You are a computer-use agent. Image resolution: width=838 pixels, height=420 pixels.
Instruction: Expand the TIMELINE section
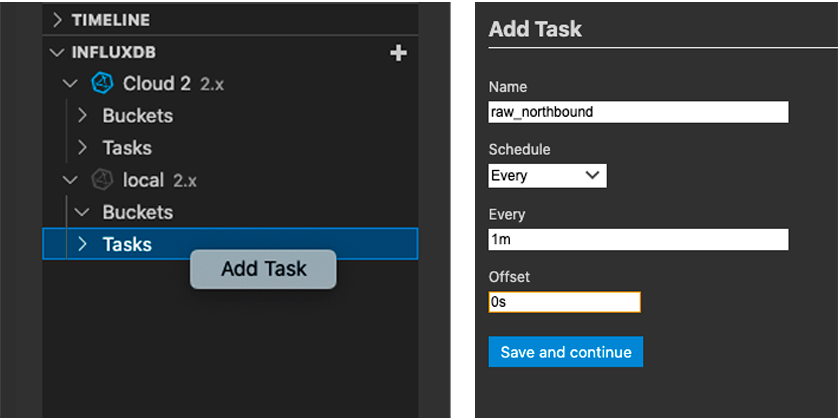tap(58, 20)
